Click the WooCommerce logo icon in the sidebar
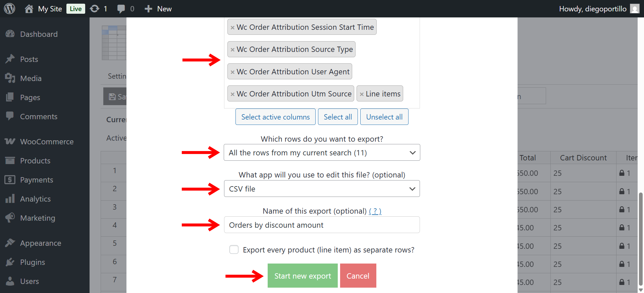This screenshot has height=293, width=644. click(10, 141)
